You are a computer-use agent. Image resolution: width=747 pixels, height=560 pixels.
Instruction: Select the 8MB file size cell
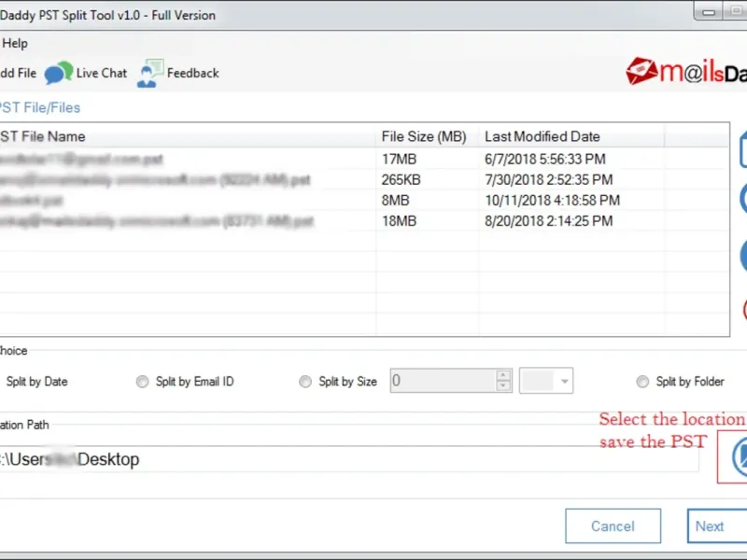[x=395, y=201]
